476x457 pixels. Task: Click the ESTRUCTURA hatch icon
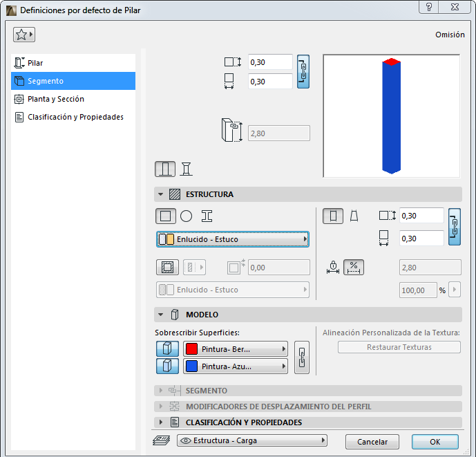175,194
